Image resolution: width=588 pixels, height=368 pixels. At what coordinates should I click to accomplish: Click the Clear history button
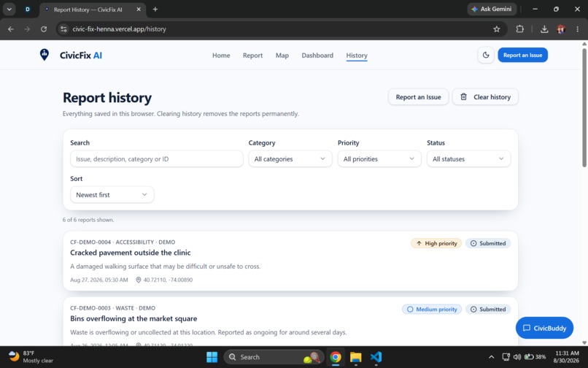[x=485, y=97]
